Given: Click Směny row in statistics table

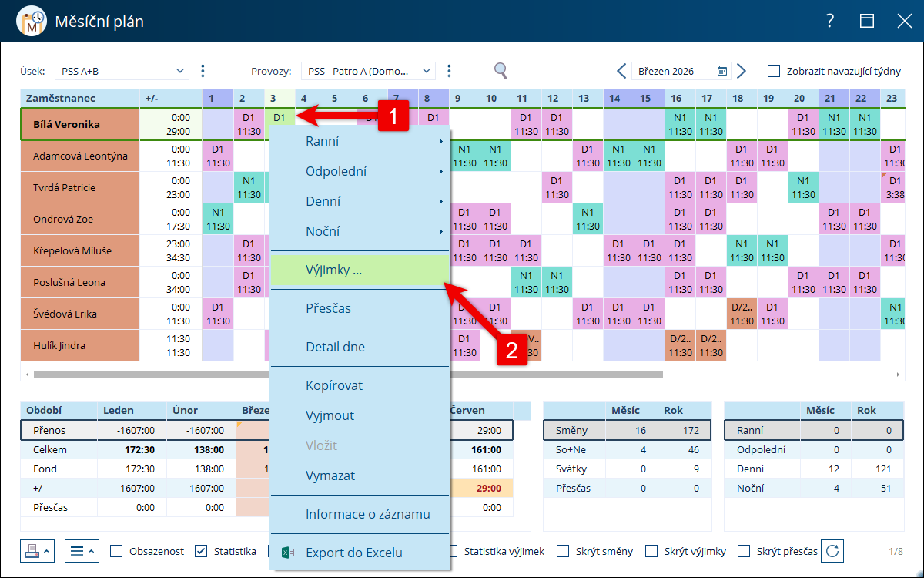Looking at the screenshot, I should click(x=627, y=431).
